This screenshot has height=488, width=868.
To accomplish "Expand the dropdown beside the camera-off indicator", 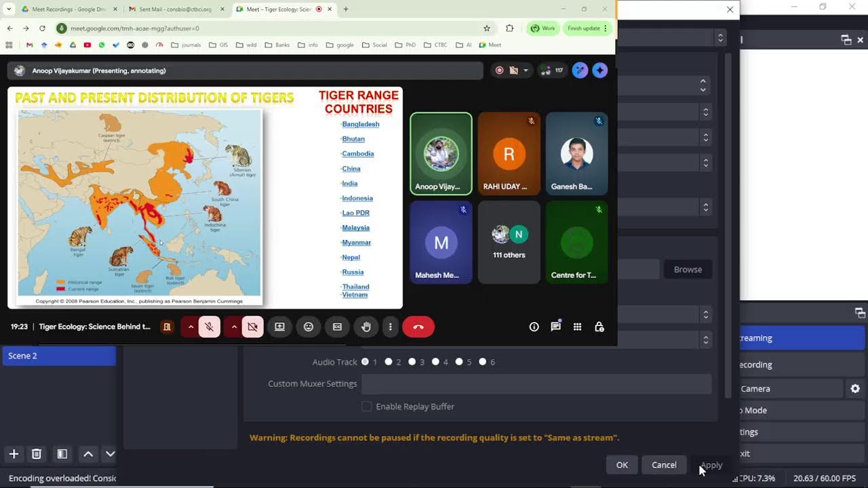I will point(526,70).
